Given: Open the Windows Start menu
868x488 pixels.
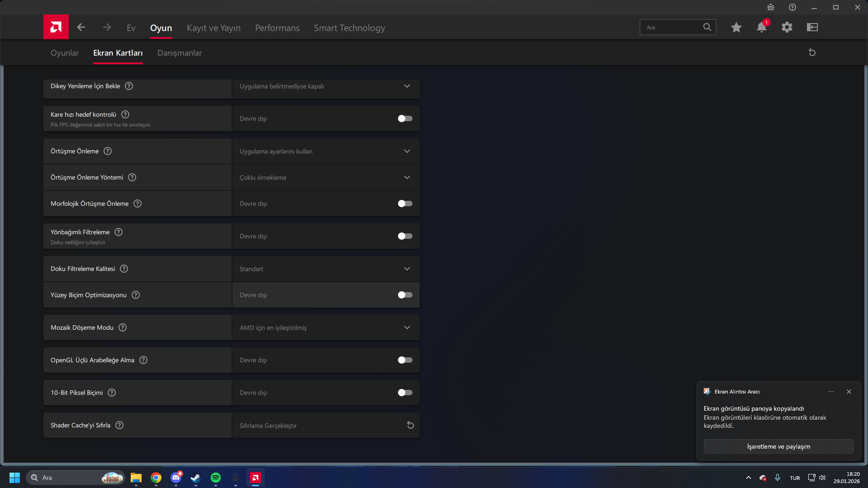Looking at the screenshot, I should point(14,478).
